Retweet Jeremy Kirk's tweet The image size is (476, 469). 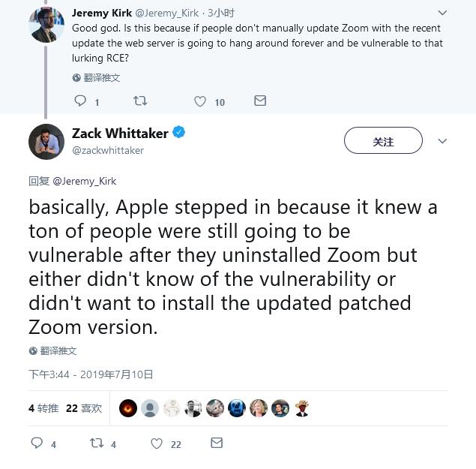pyautogui.click(x=140, y=101)
